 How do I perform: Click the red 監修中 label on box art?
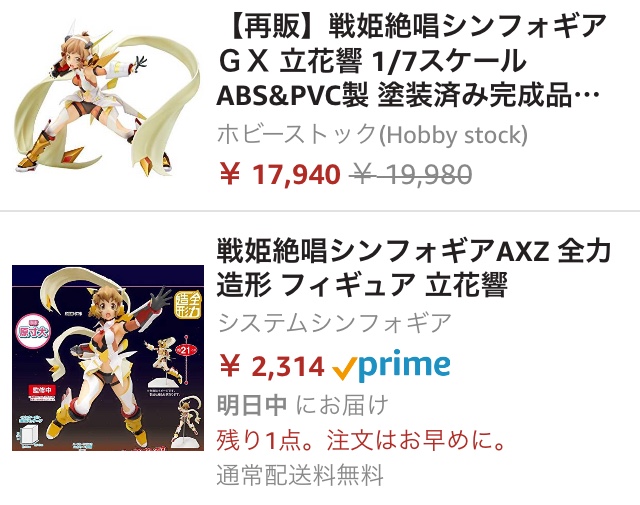42,390
